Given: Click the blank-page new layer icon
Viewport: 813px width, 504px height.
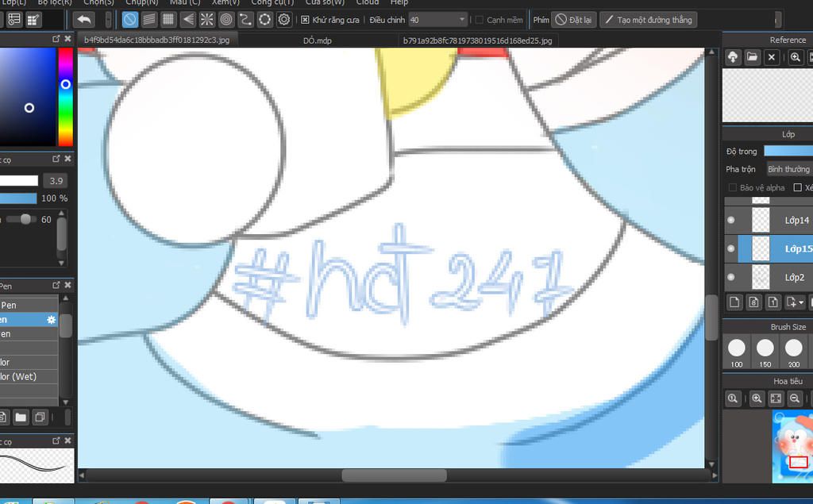Looking at the screenshot, I should coord(734,302).
